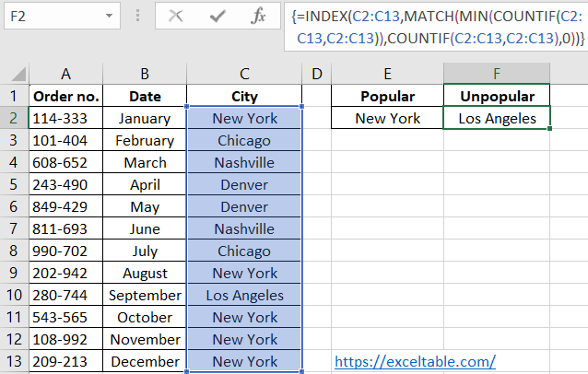Click the Popular header cell
The width and height of the screenshot is (588, 374).
click(387, 96)
